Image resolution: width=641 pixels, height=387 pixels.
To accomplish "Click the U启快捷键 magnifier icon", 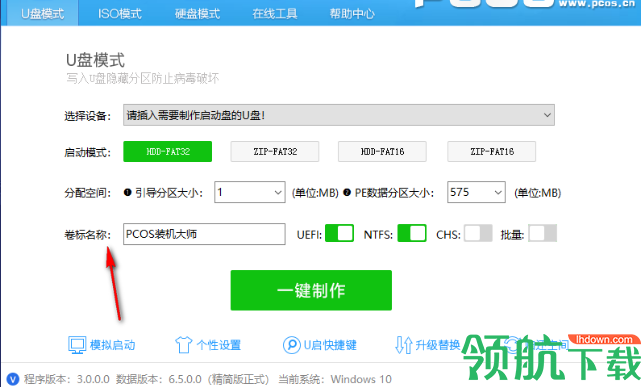I will (291, 345).
